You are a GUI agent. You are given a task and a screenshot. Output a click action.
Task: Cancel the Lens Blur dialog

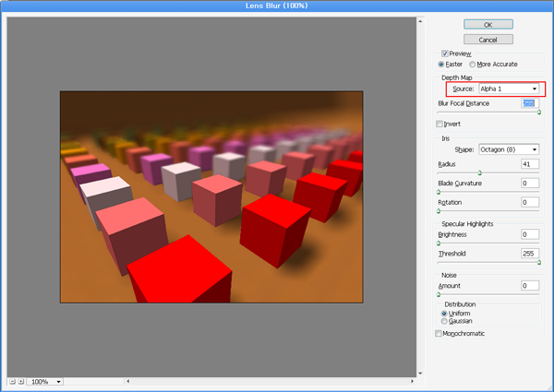488,40
